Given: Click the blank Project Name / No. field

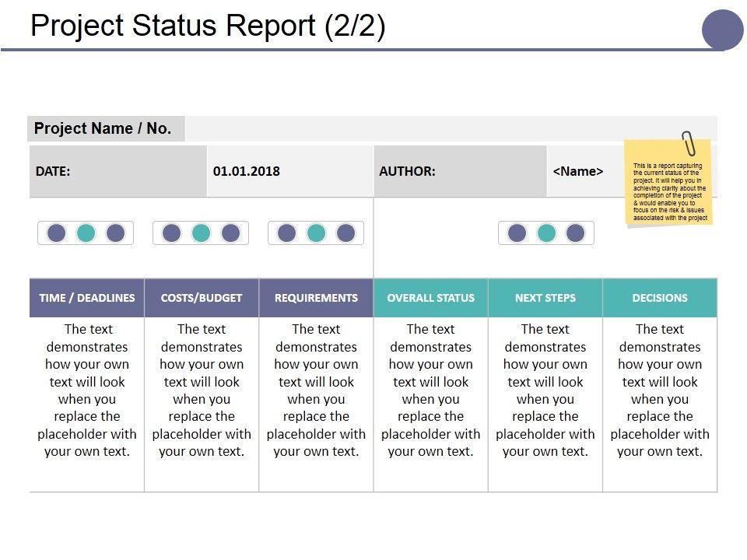Looking at the screenshot, I should point(451,128).
